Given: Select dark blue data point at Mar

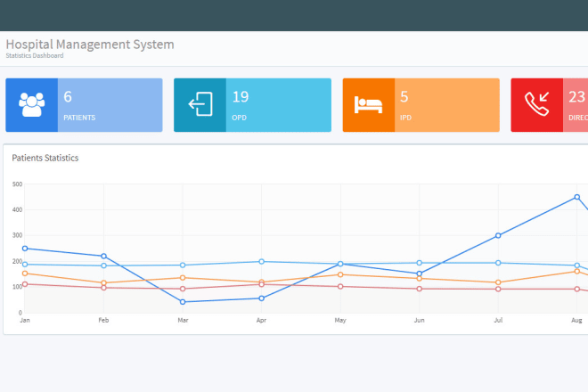Looking at the screenshot, I should point(183,302).
